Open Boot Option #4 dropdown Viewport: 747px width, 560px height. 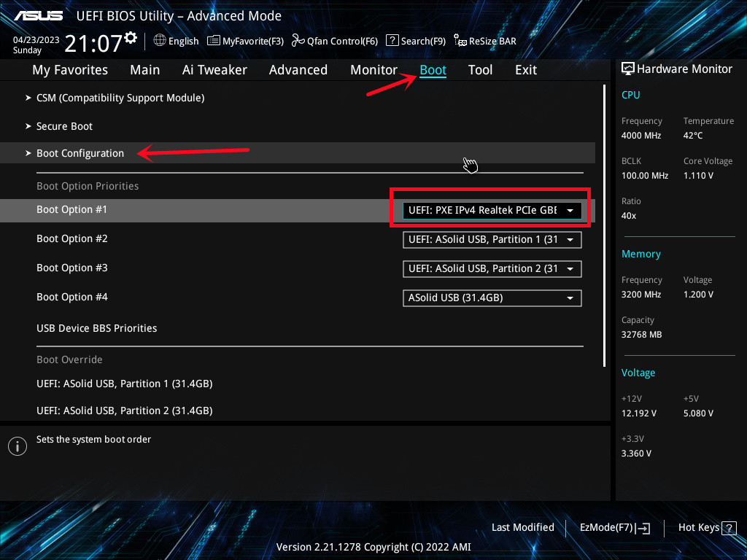click(492, 298)
